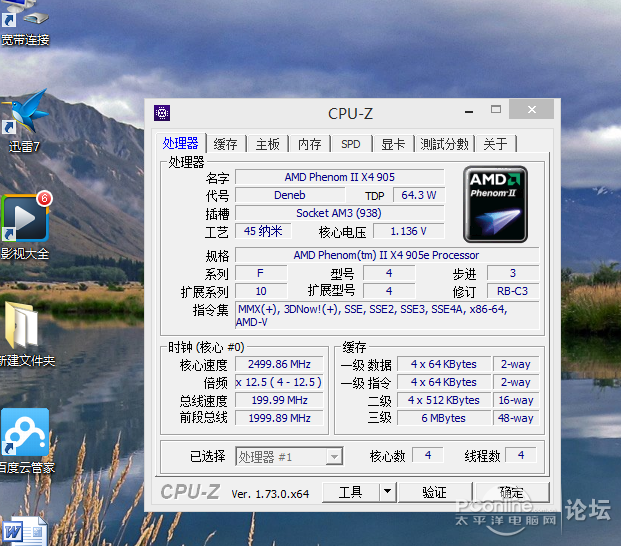Click the revision value RB-C3
Image resolution: width=621 pixels, height=546 pixels.
tap(512, 291)
